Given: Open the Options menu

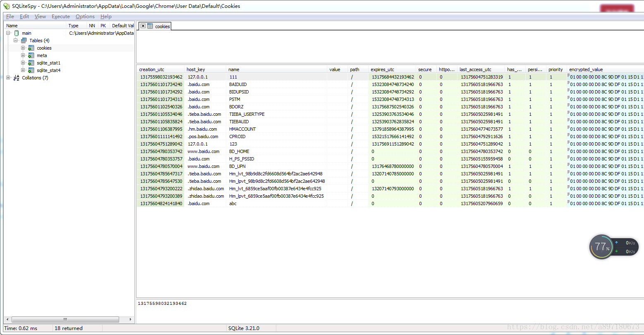Looking at the screenshot, I should [x=85, y=17].
